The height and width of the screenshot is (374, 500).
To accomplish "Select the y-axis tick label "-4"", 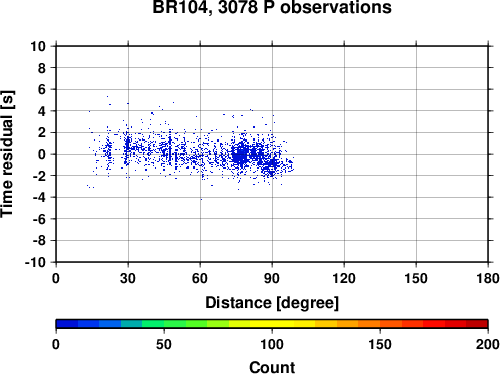I will (39, 197).
